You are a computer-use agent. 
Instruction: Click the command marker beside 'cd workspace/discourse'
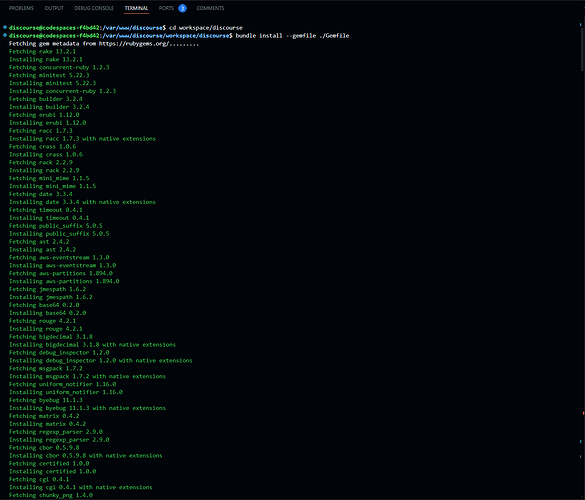coord(5,27)
